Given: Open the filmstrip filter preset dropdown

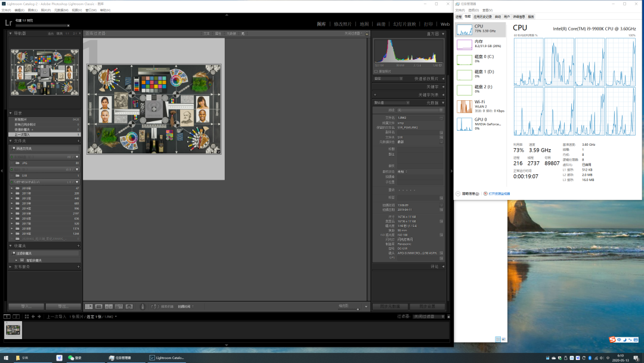Looking at the screenshot, I should [x=428, y=316].
